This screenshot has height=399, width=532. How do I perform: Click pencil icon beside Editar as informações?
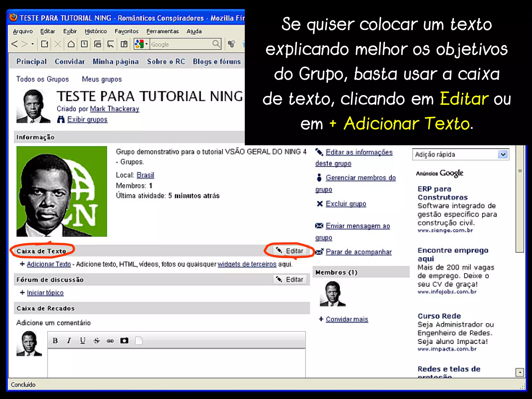[319, 152]
